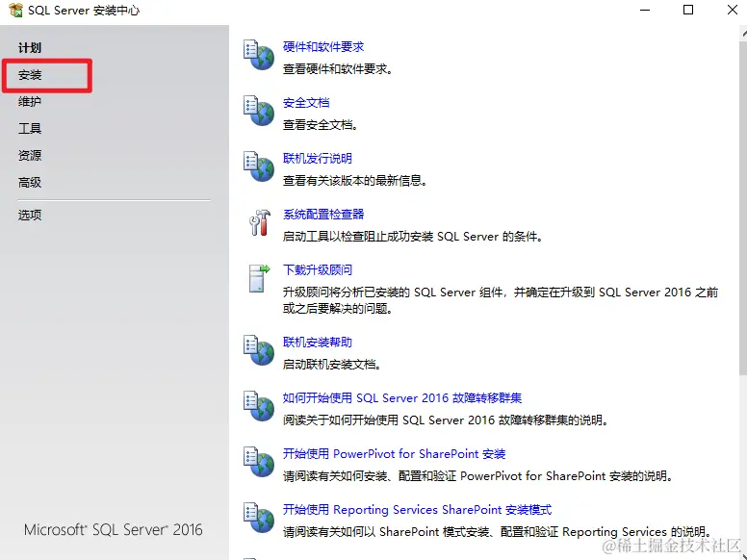The height and width of the screenshot is (560, 747).
Task: Launch the 系统配置检查器 link
Action: coord(323,214)
